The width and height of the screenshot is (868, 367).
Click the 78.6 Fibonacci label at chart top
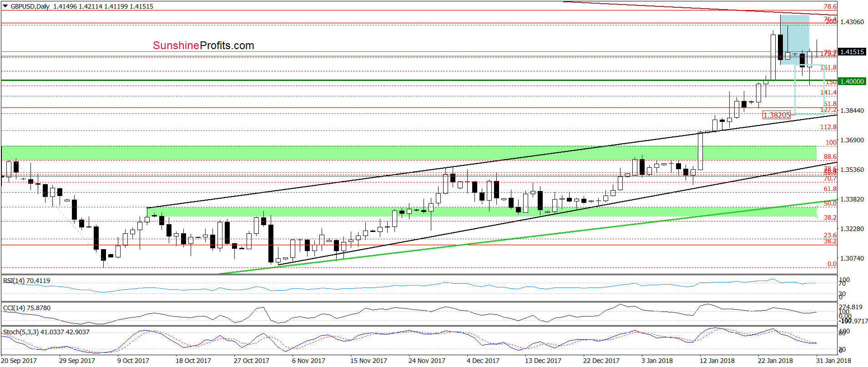[830, 6]
